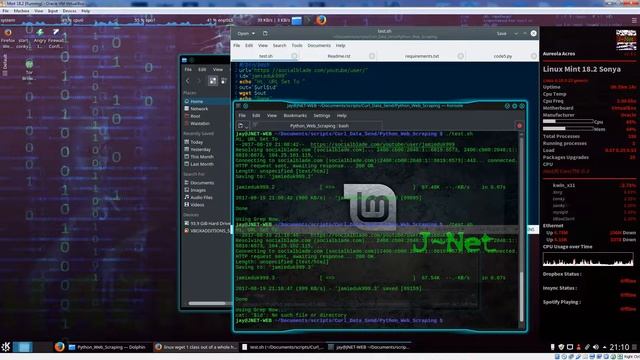
Task: Open VirtualBox Devices menu
Action: click(69, 11)
